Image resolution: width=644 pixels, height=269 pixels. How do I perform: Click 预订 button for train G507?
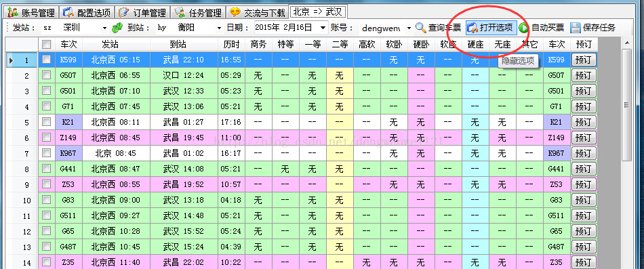pyautogui.click(x=584, y=76)
